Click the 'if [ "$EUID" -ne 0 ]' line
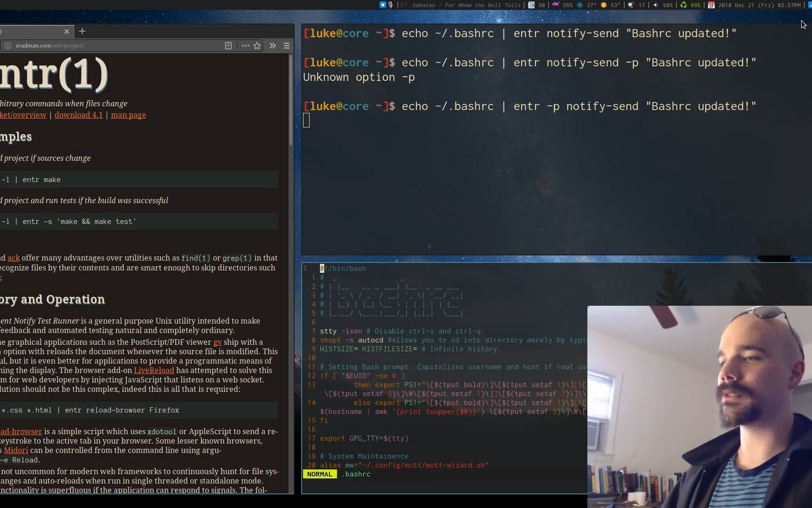 tap(362, 376)
